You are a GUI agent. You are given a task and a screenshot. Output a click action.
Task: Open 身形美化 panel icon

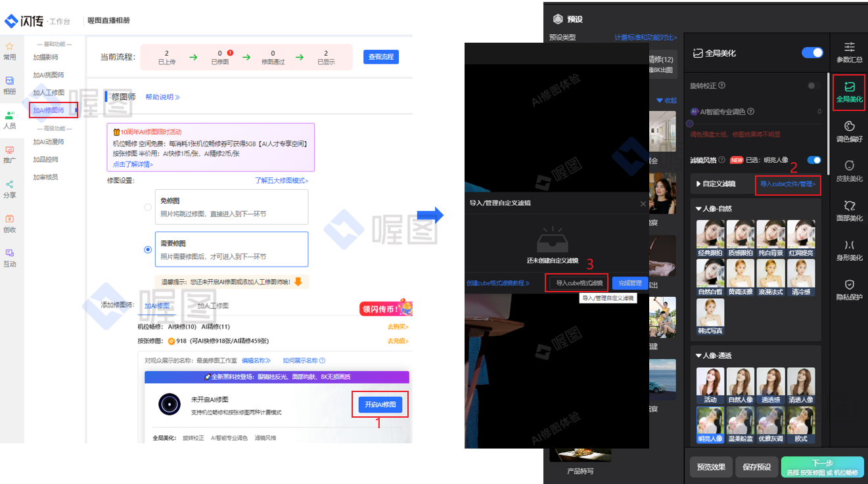coord(849,250)
